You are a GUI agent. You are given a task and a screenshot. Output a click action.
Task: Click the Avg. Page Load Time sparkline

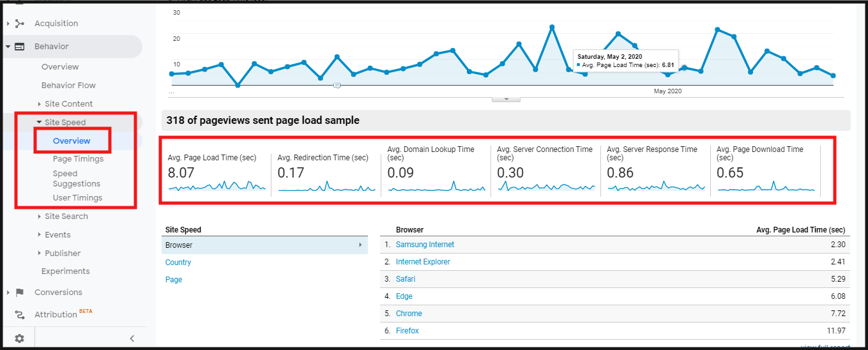pyautogui.click(x=217, y=187)
